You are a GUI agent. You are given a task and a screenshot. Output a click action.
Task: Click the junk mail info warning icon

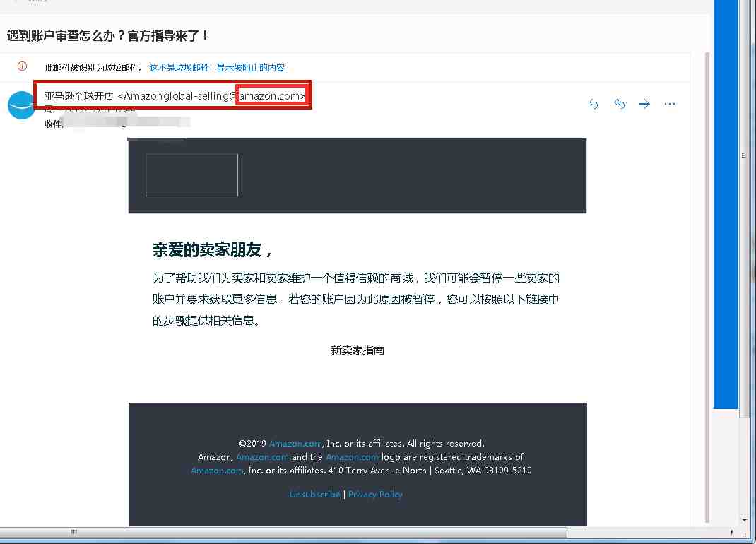(x=22, y=66)
